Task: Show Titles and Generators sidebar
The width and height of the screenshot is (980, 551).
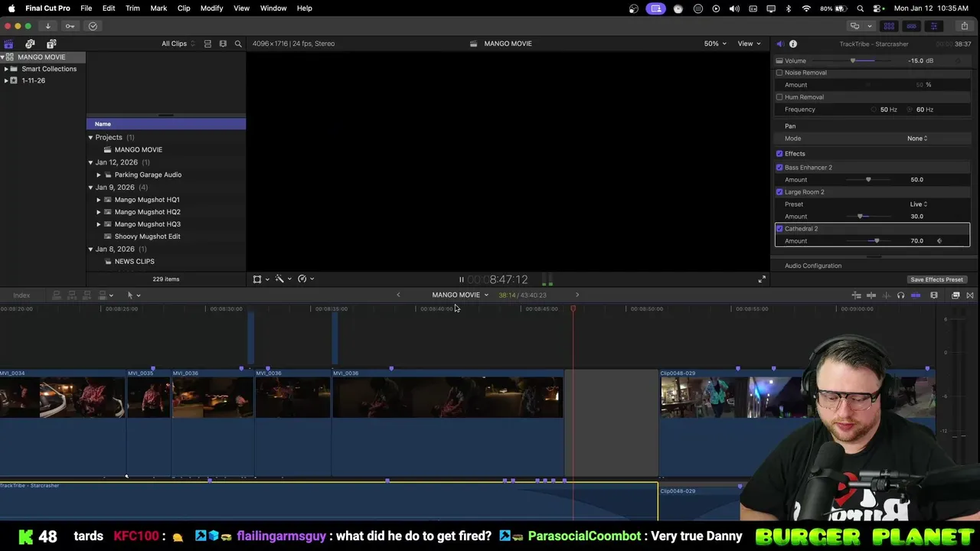Action: [x=51, y=44]
